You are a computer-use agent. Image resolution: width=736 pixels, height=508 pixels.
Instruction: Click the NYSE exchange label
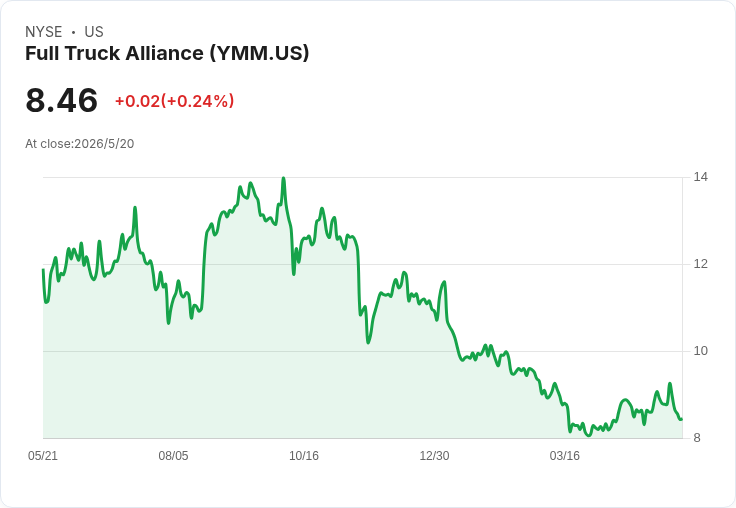(x=44, y=32)
